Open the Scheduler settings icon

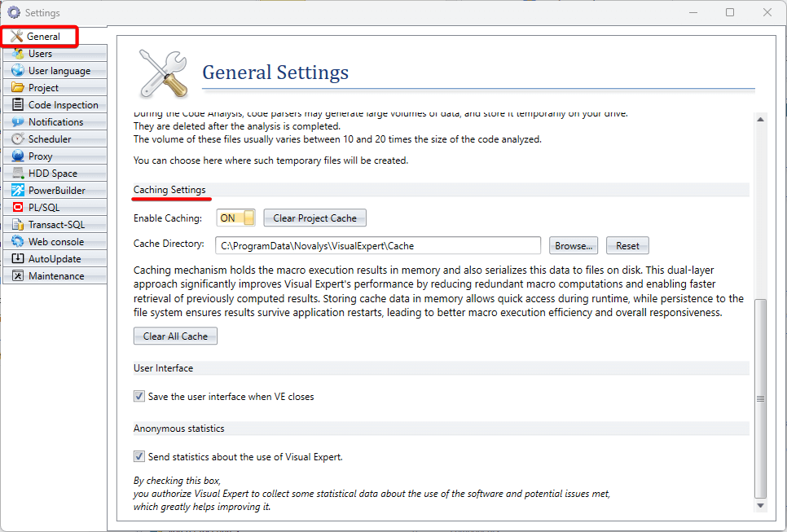[19, 138]
